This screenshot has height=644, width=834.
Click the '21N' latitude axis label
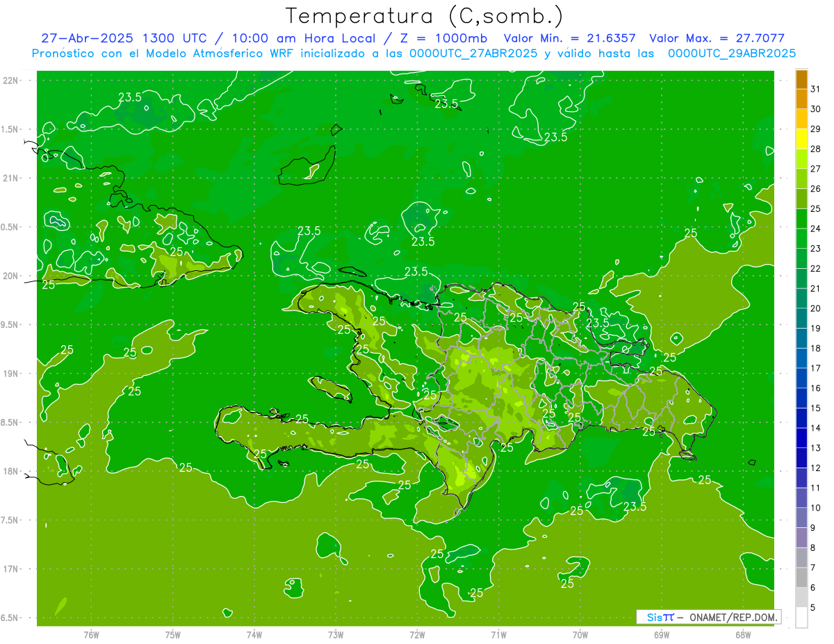10,178
